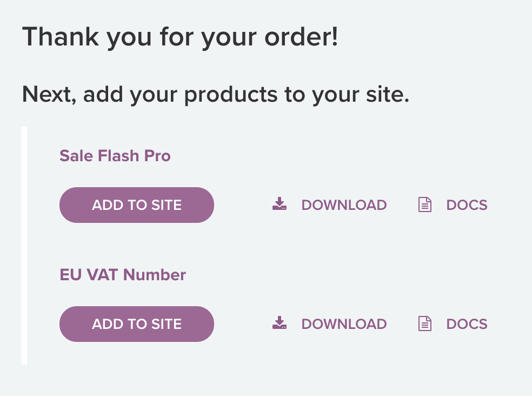Click the arrow-into-tray icon for the VAT plugin
The width and height of the screenshot is (532, 396).
click(280, 324)
